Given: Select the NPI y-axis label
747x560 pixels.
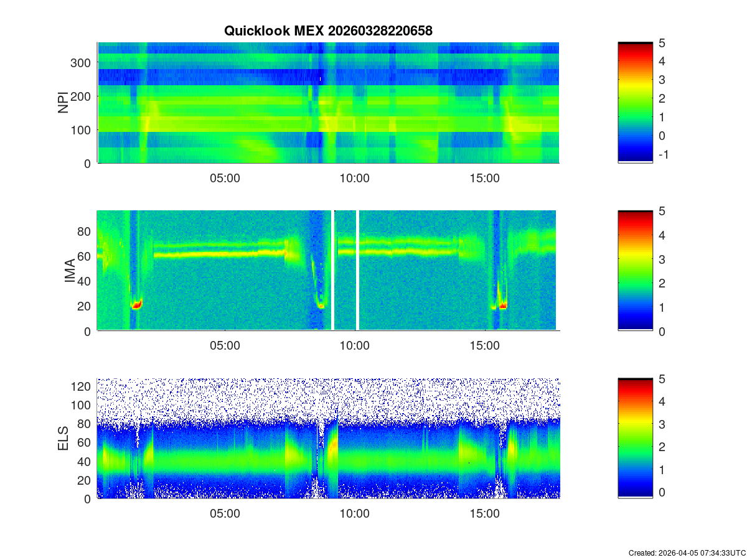Looking at the screenshot, I should 63,103.
